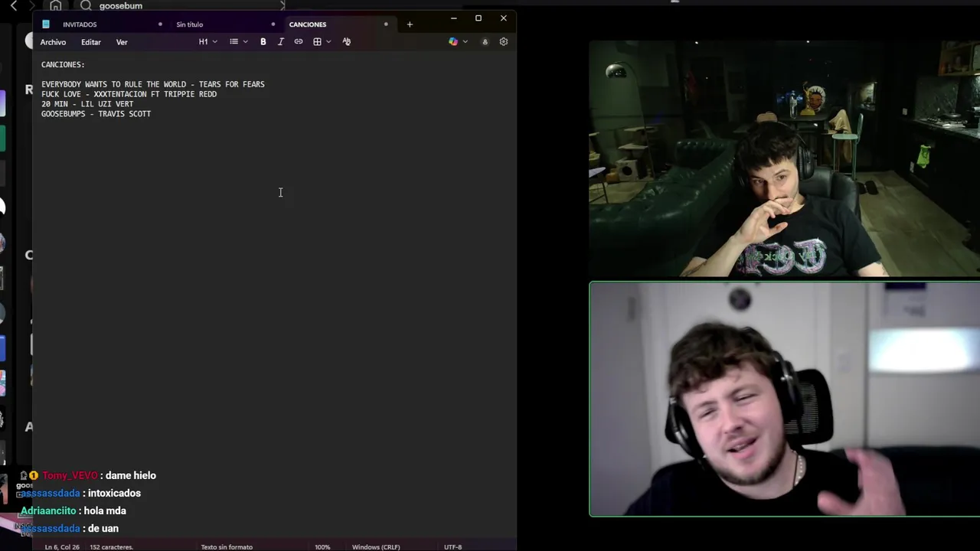980x551 pixels.
Task: Open the Ver menu
Action: [122, 42]
